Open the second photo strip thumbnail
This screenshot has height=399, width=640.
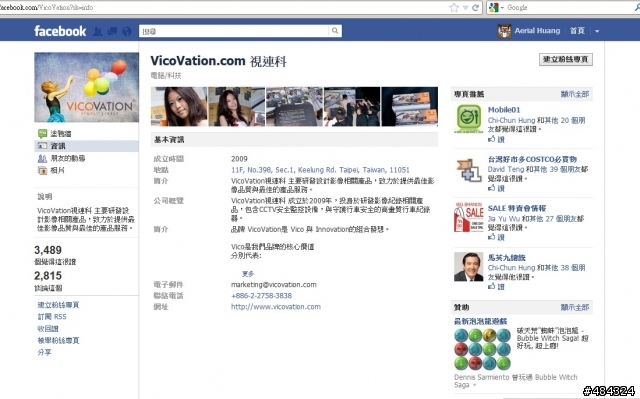pos(237,106)
